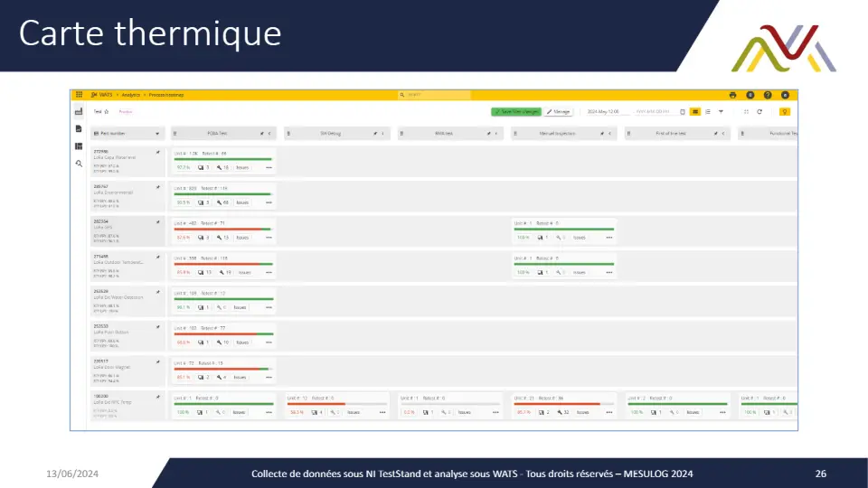Pin the Manual Inspection column
868x488 pixels.
coord(602,134)
